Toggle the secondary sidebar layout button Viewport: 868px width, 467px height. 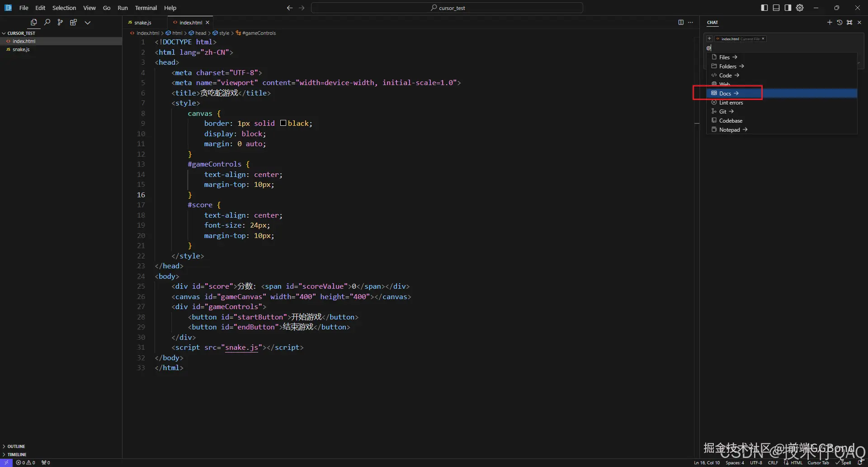[788, 8]
